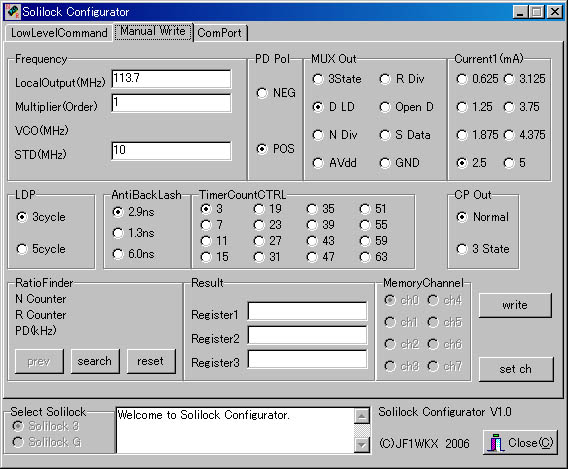Image resolution: width=568 pixels, height=469 pixels.
Task: Set Current1 to 2.5 mA
Action: tap(471, 163)
